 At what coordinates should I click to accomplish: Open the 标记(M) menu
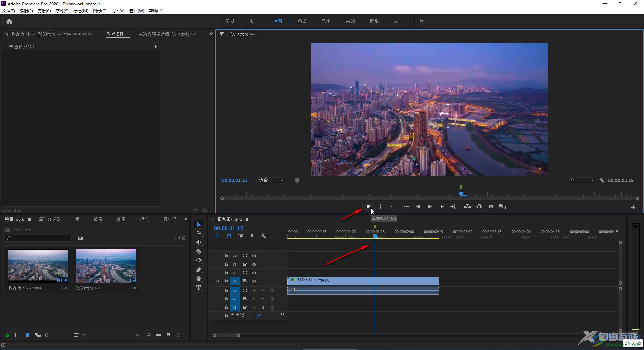click(x=80, y=11)
